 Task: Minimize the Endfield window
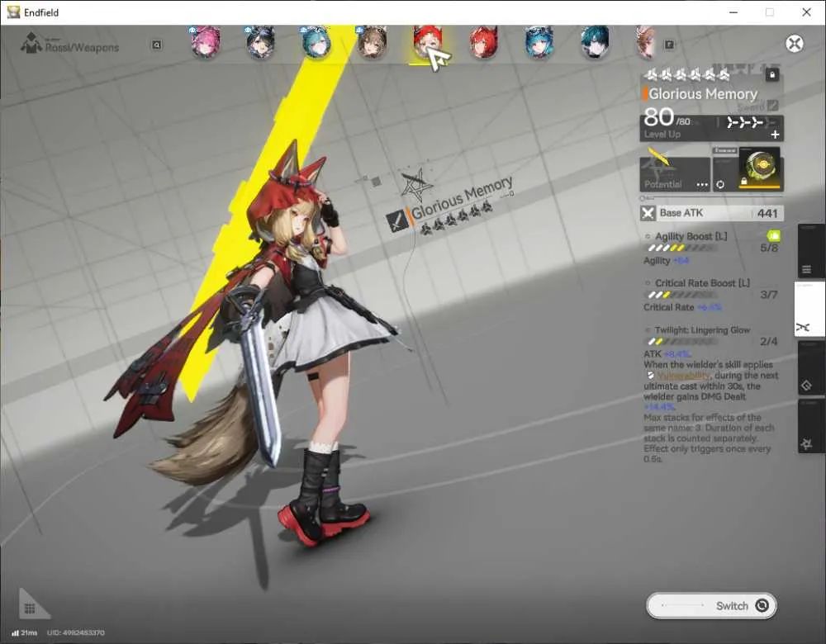point(733,12)
